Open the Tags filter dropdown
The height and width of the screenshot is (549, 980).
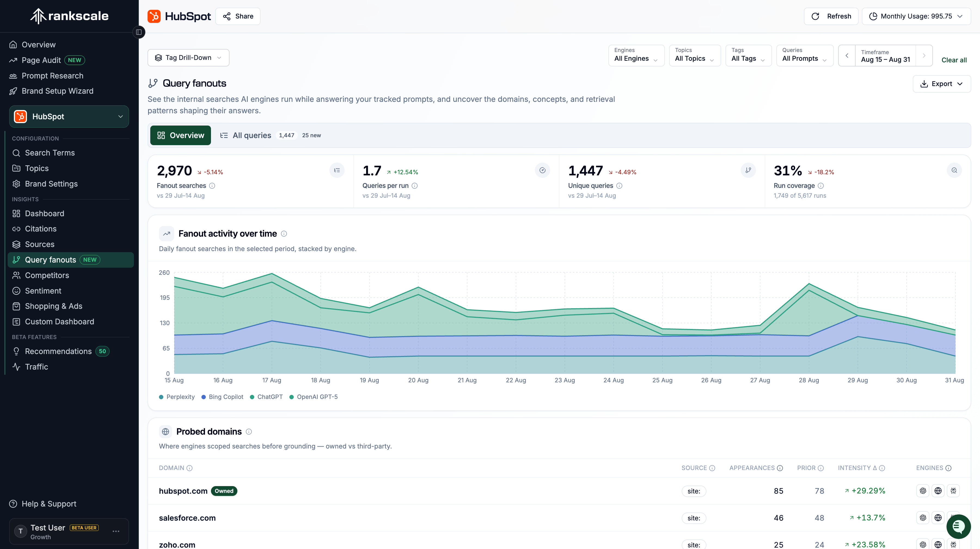pos(748,56)
